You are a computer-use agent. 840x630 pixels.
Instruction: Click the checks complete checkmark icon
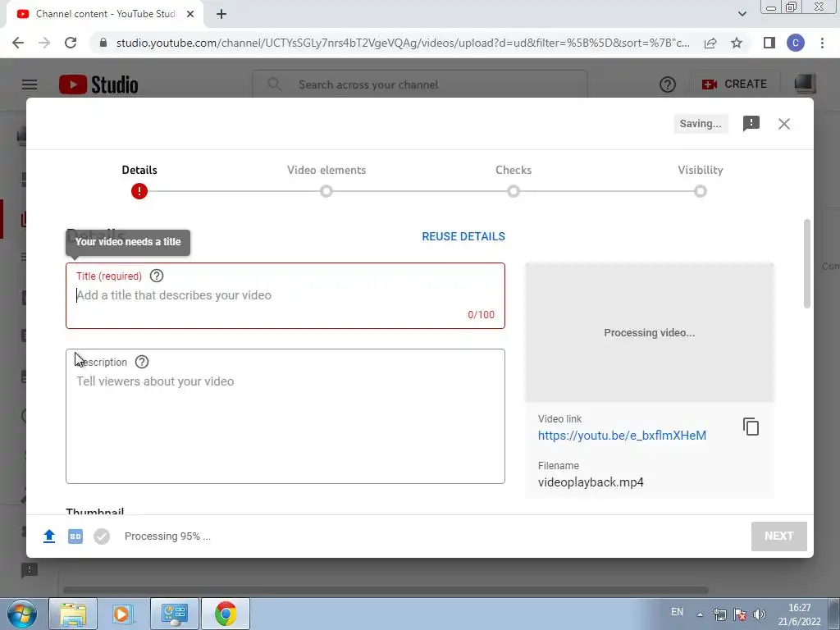point(102,536)
